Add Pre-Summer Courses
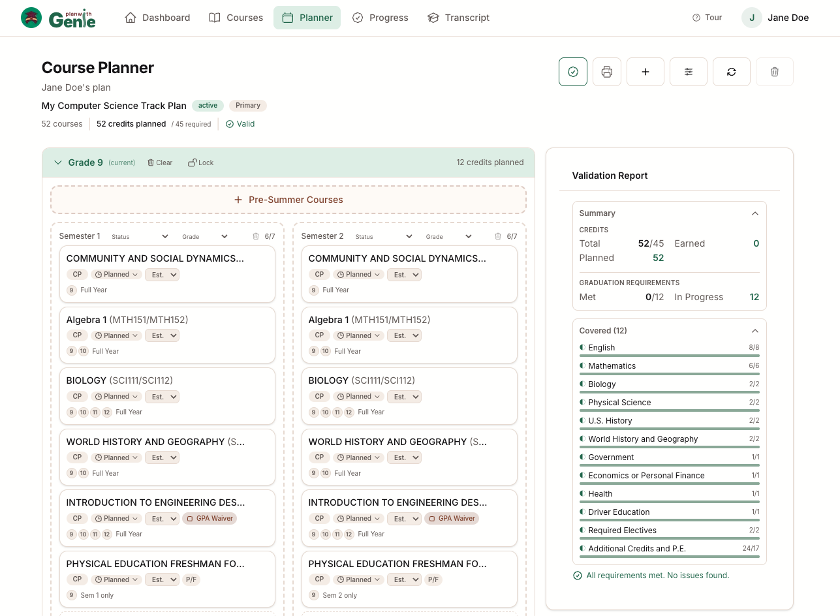This screenshot has width=840, height=616. pyautogui.click(x=288, y=200)
